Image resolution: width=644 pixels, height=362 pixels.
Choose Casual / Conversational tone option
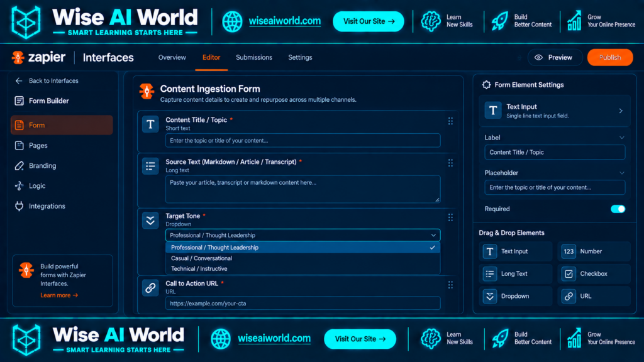(303, 258)
